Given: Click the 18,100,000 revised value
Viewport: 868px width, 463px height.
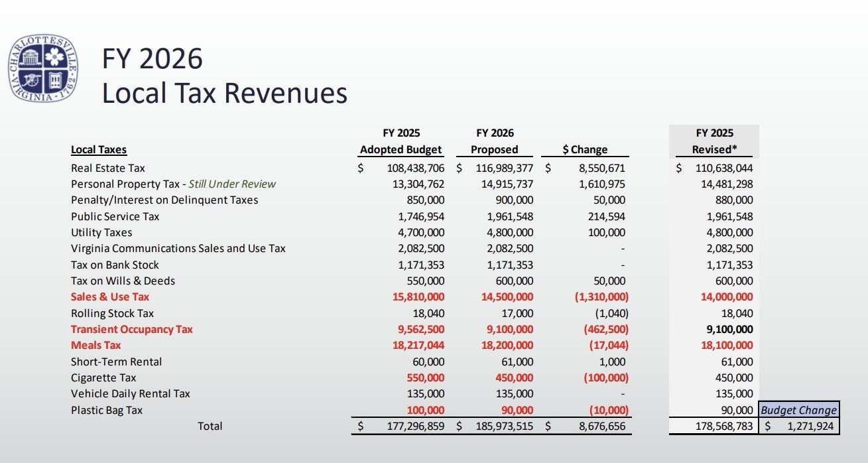Looking at the screenshot, I should 727,345.
